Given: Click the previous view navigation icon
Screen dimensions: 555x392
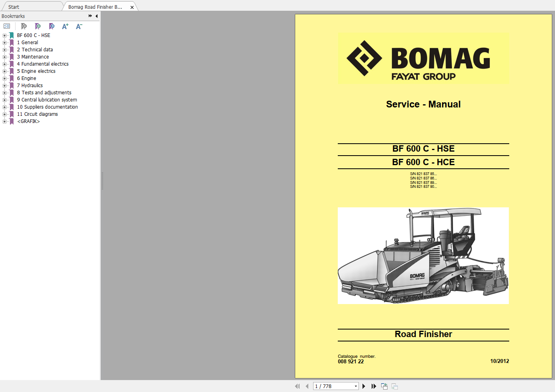Looking at the screenshot, I should 384,386.
